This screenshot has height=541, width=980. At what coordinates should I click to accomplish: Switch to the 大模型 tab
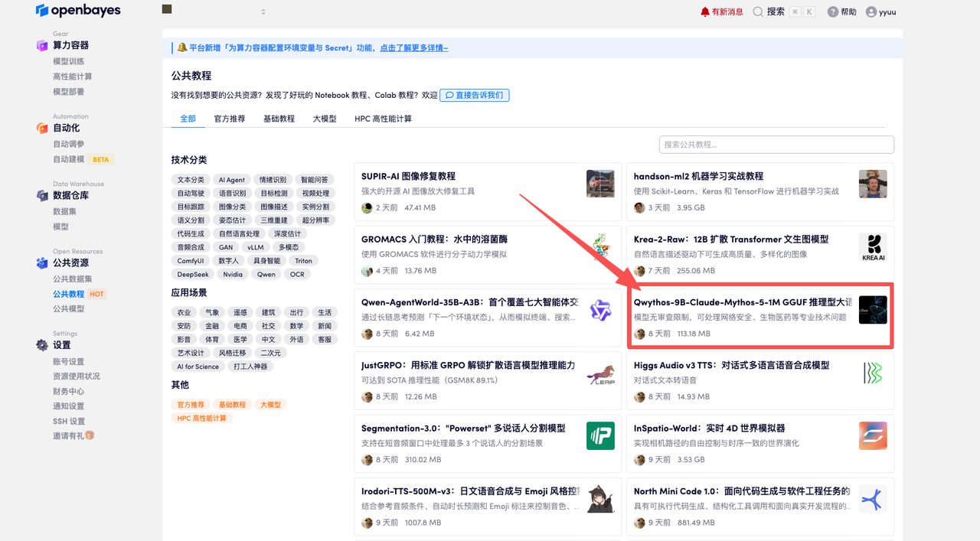tap(325, 119)
